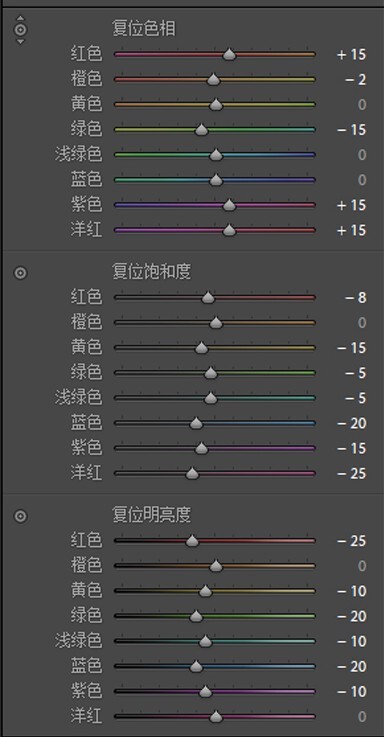The height and width of the screenshot is (737, 384).
Task: Click the hue 绿色 slider handle
Action: 201,130
